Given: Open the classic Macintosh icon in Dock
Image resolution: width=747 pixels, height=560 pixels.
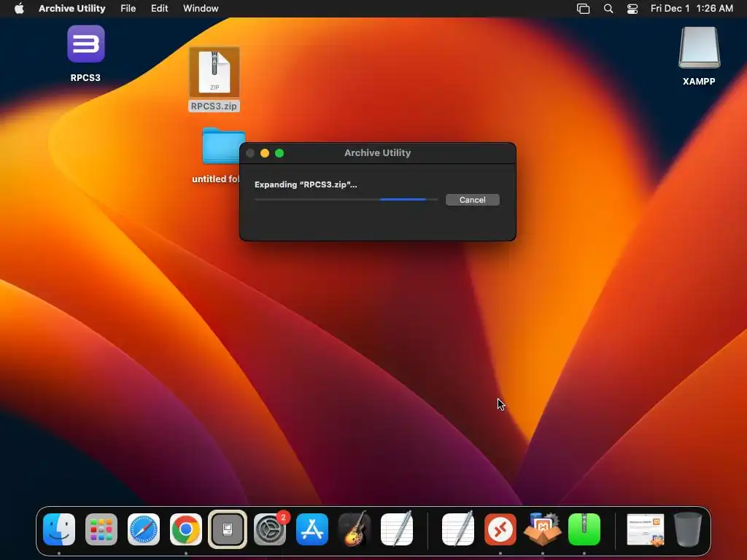Looking at the screenshot, I should pyautogui.click(x=228, y=529).
